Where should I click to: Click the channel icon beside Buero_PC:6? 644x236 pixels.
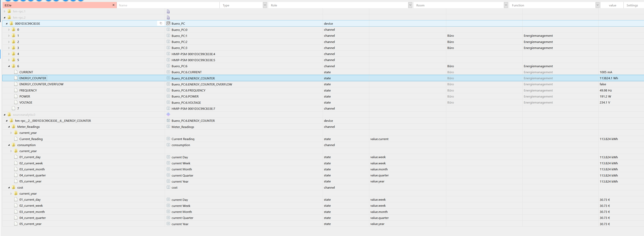(x=168, y=66)
